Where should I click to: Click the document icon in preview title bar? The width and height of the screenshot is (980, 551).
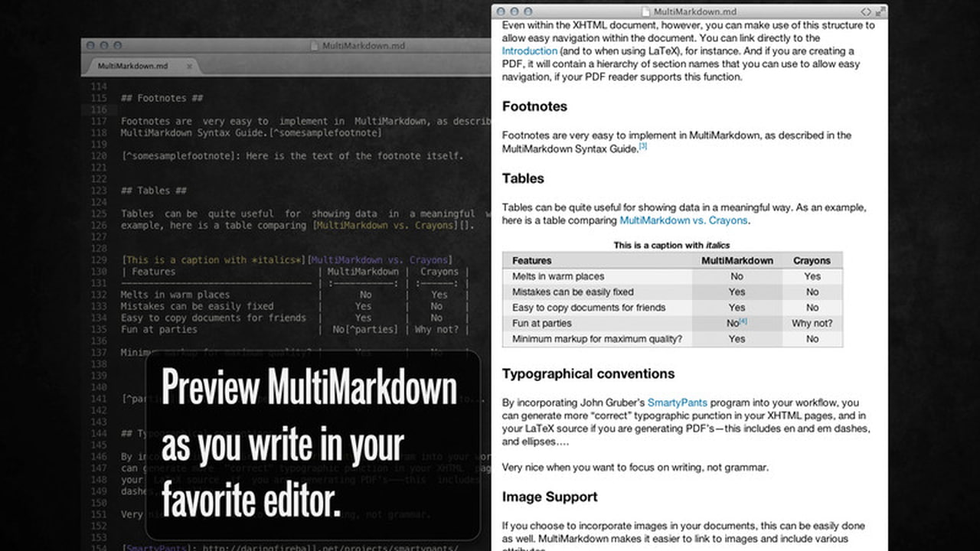[x=645, y=11]
